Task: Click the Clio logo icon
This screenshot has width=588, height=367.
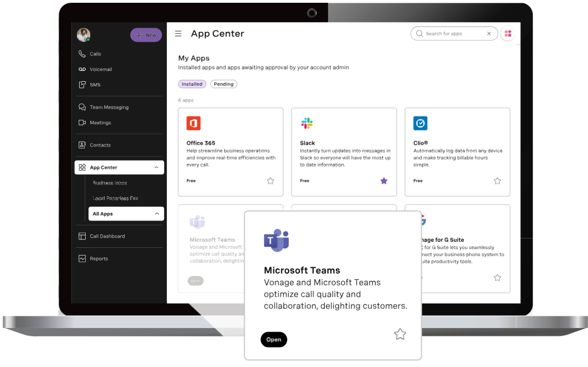Action: pyautogui.click(x=420, y=123)
